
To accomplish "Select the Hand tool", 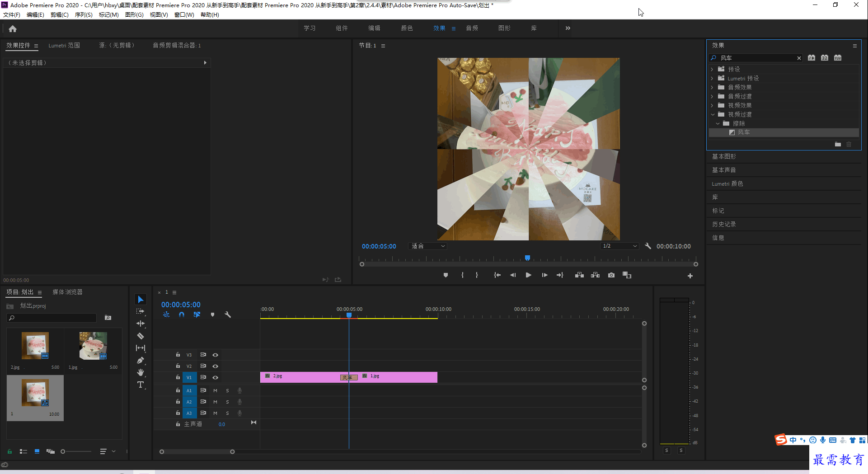I will point(141,372).
